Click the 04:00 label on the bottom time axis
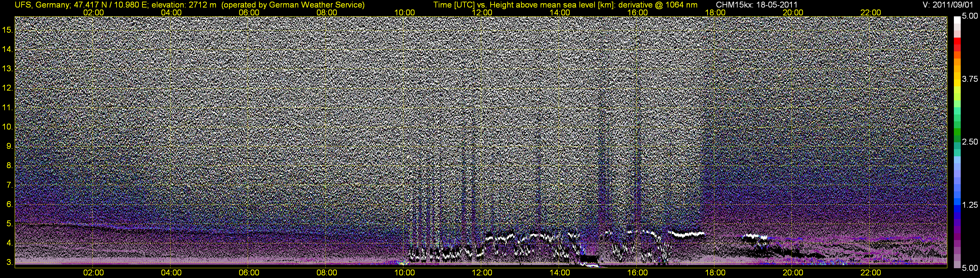This screenshot has width=980, height=278. tap(171, 273)
